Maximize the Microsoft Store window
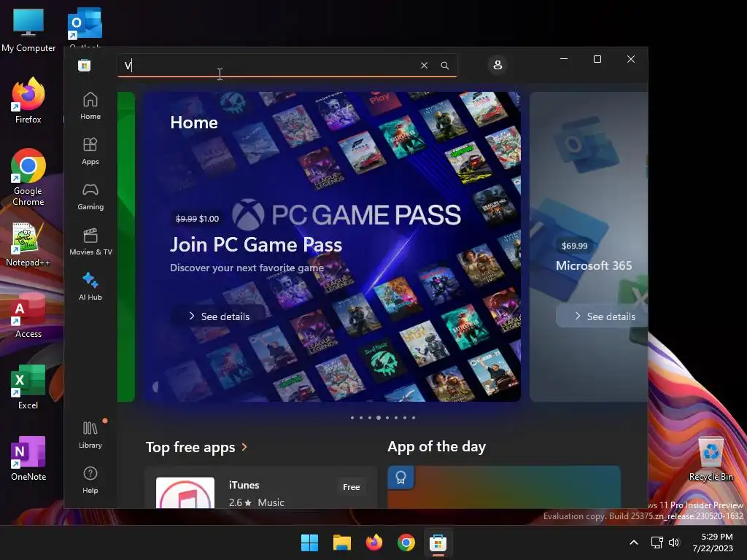Image resolution: width=747 pixels, height=560 pixels. click(597, 59)
